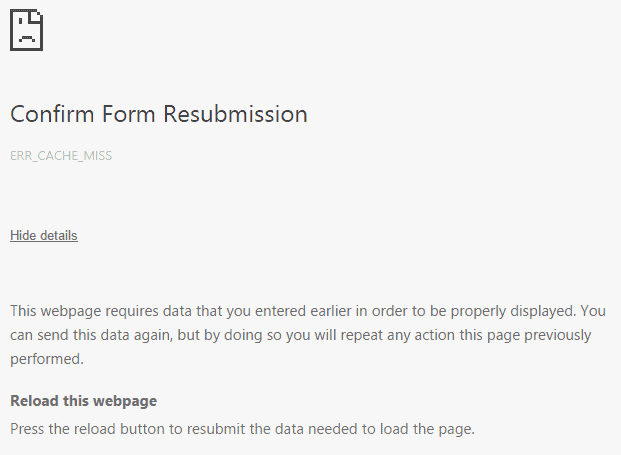The image size is (621, 455).
Task: Click the Reload this webpage bold heading
Action: [x=84, y=401]
